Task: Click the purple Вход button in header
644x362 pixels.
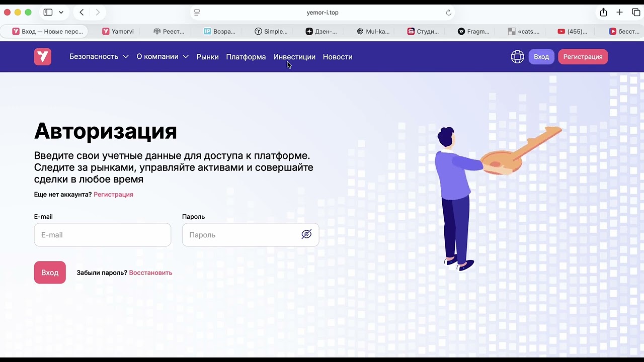Action: pyautogui.click(x=541, y=57)
